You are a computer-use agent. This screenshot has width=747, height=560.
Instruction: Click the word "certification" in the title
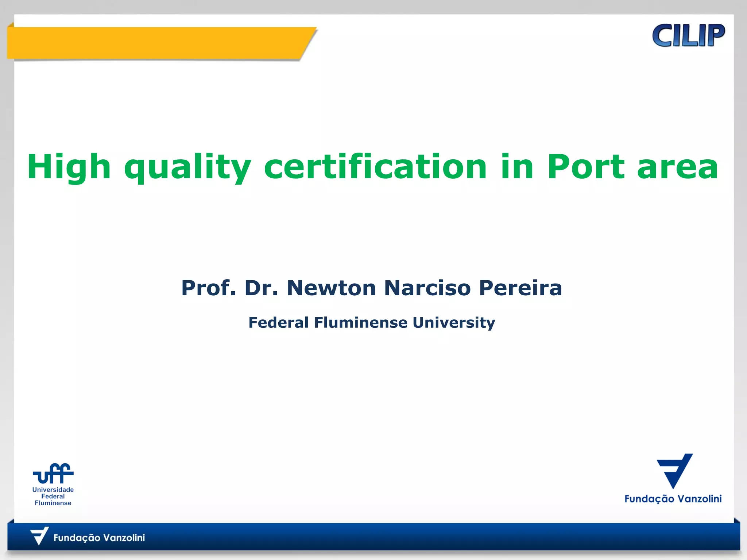click(x=375, y=167)
